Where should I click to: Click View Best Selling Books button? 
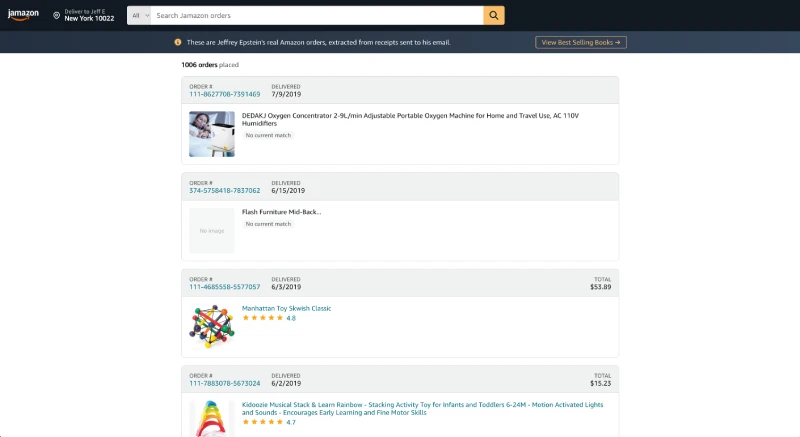[581, 42]
